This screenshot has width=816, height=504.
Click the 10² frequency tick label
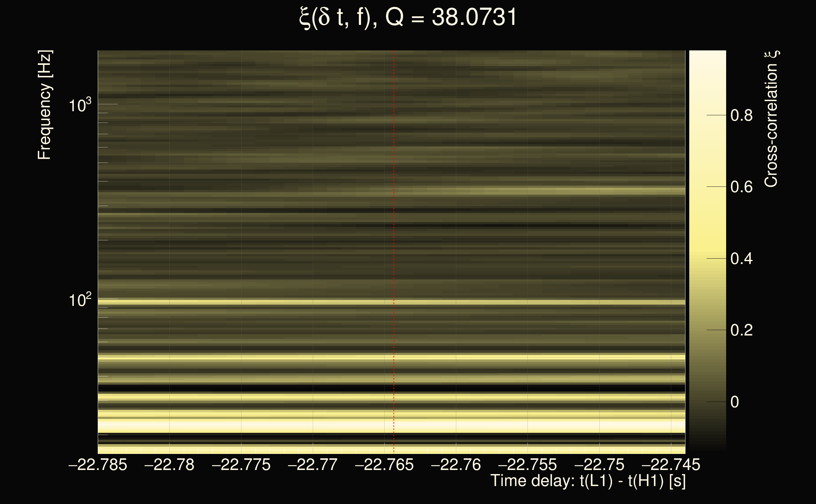(x=80, y=300)
